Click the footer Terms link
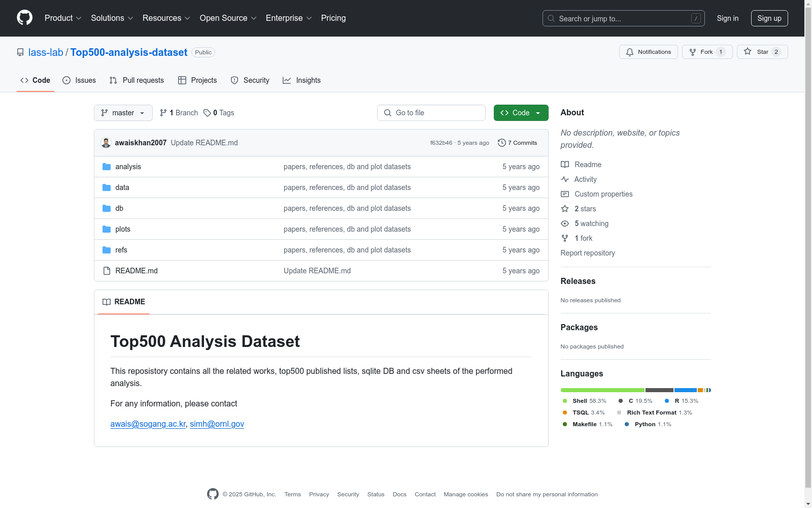 [x=293, y=494]
